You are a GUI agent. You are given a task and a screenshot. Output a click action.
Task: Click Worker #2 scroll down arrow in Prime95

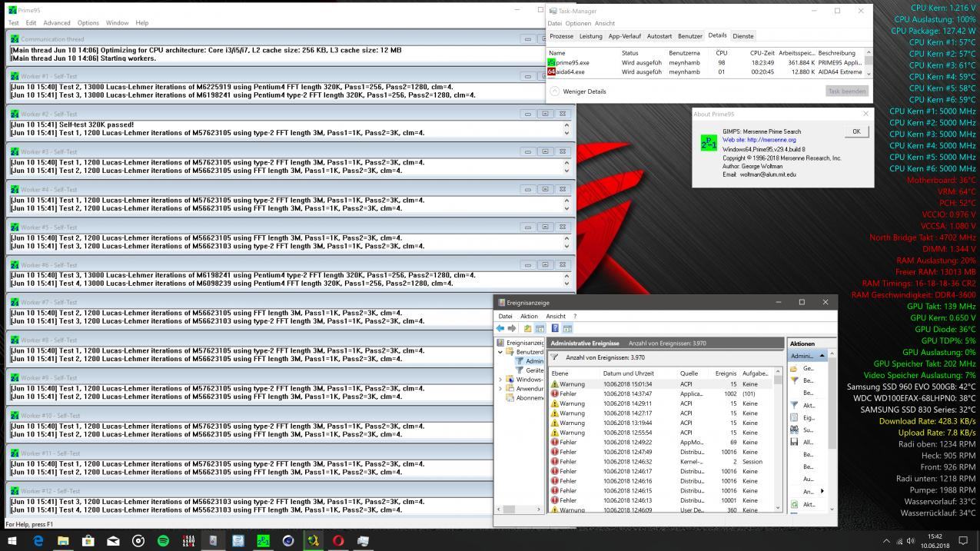[x=567, y=134]
